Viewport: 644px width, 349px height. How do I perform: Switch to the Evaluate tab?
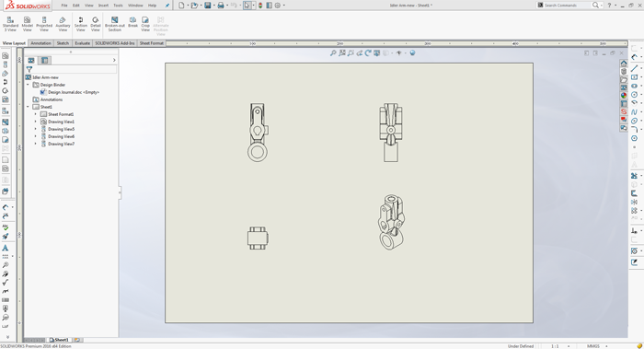coord(82,43)
